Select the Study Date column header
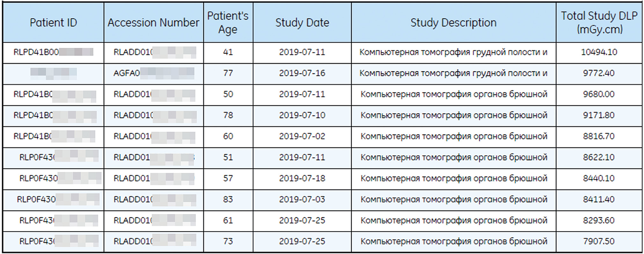This screenshot has width=644, height=254. point(302,22)
